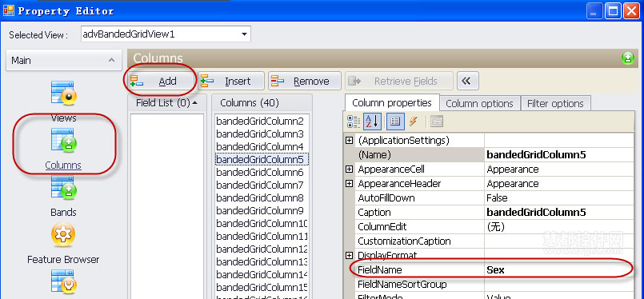Select the Columns page icon
This screenshot has width=644, height=299.
[64, 140]
